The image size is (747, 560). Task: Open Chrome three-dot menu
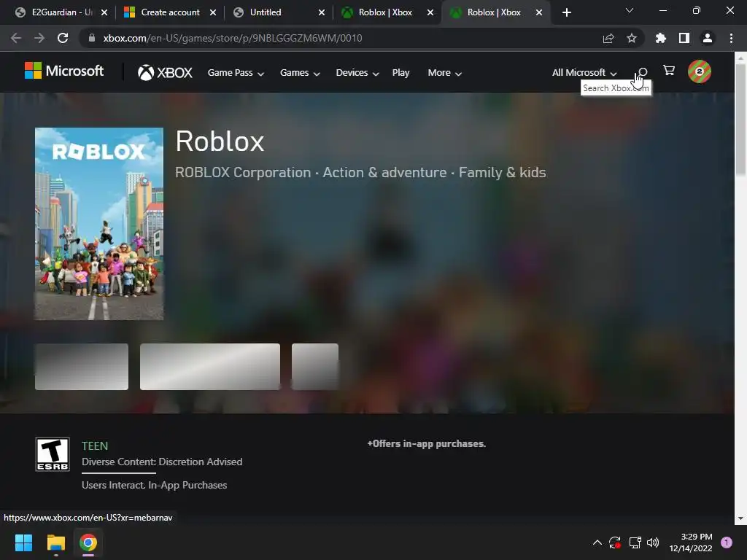(x=731, y=38)
